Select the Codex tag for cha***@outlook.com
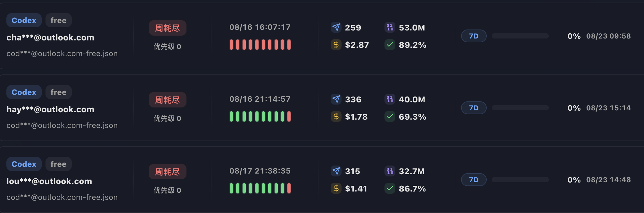This screenshot has width=644, height=213. (24, 20)
